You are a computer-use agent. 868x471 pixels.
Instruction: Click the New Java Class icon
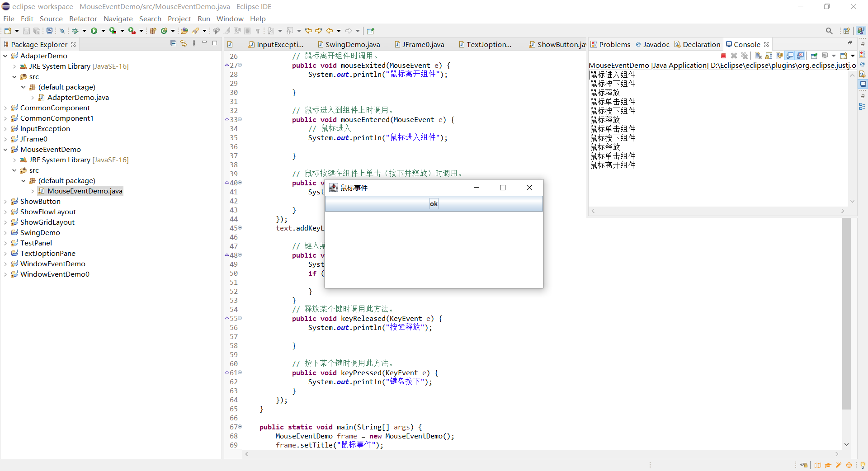click(164, 31)
